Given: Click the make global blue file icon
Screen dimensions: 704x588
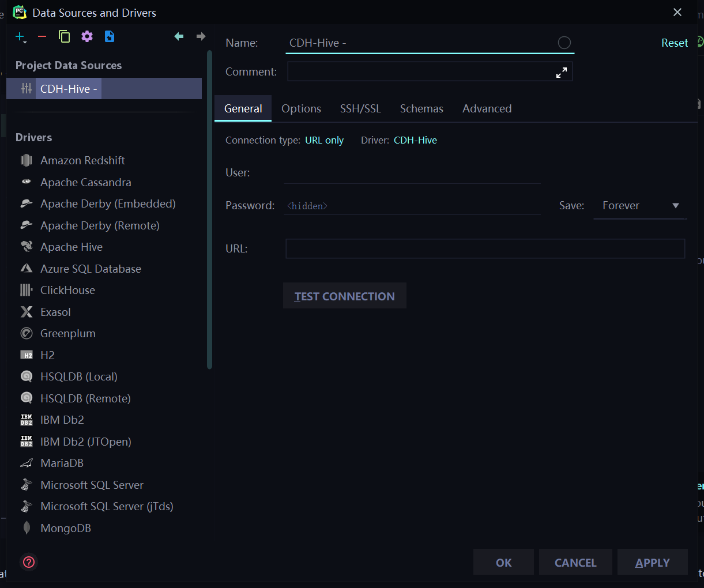Looking at the screenshot, I should 110,37.
